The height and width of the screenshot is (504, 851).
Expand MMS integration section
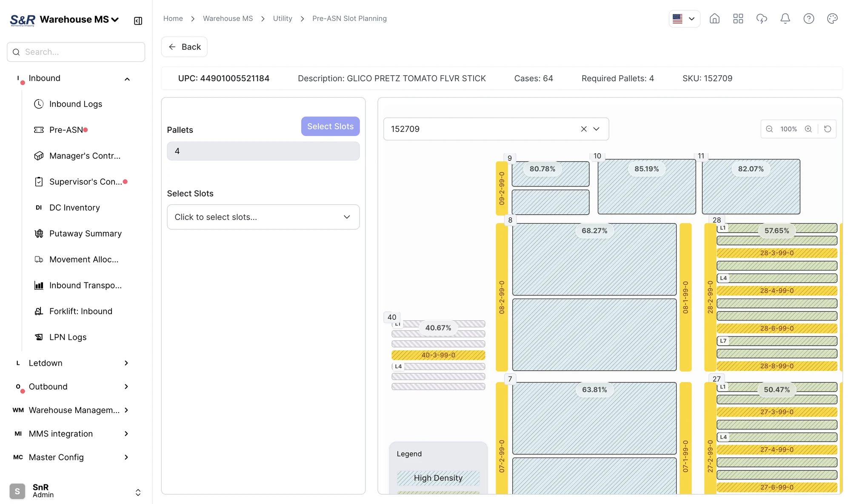(126, 434)
